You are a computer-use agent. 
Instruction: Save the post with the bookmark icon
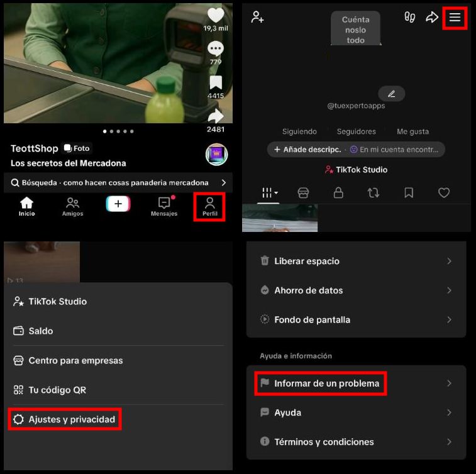coord(216,82)
